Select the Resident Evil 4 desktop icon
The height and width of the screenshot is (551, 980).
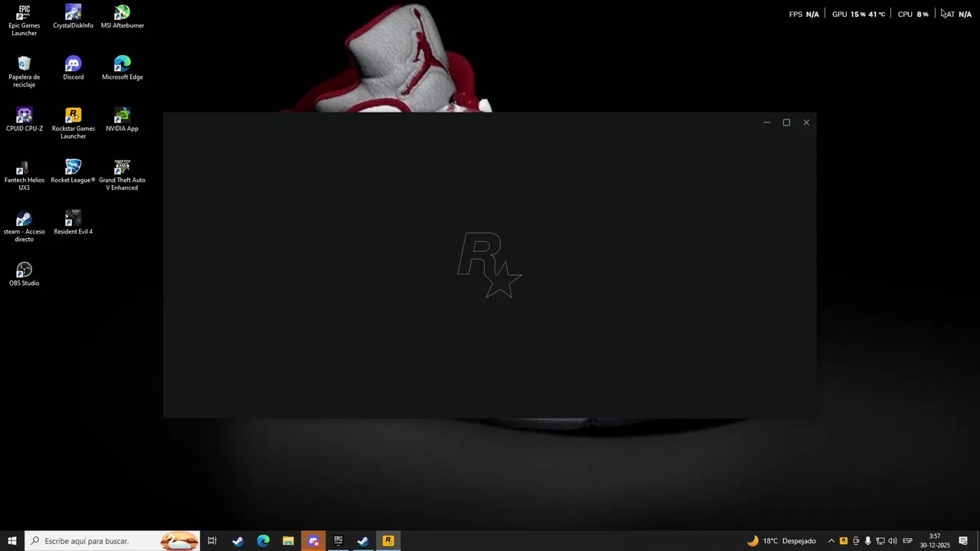[x=73, y=223]
